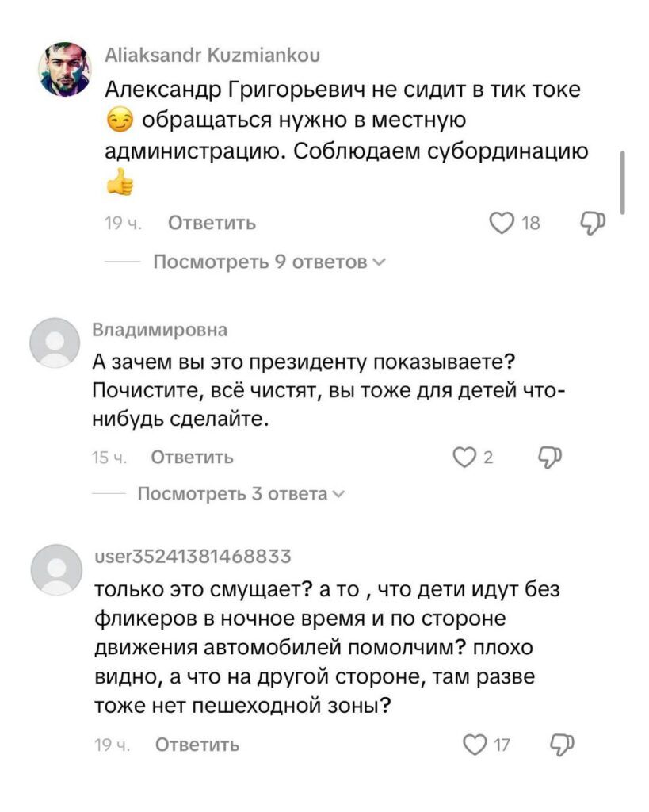Like Владимировна's comment with heart icon

click(x=463, y=457)
